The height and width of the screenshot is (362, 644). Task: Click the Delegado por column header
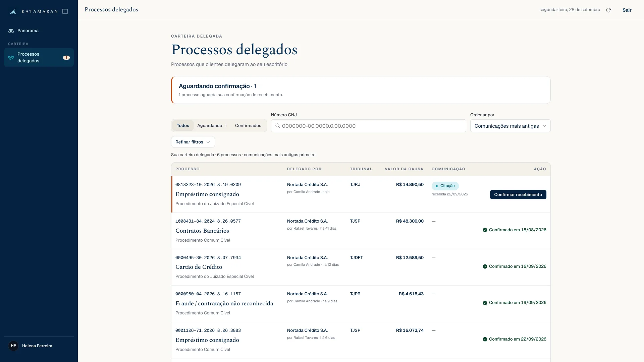tap(304, 169)
